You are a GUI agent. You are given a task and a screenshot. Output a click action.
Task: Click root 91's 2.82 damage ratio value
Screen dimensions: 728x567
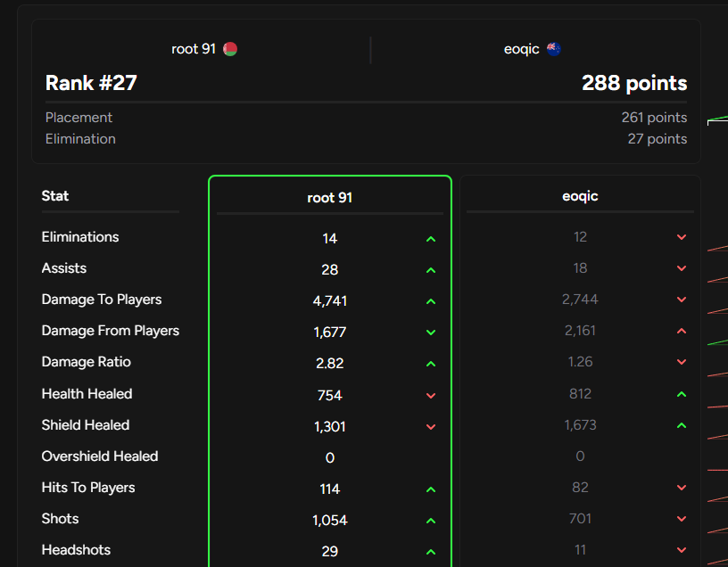point(329,364)
